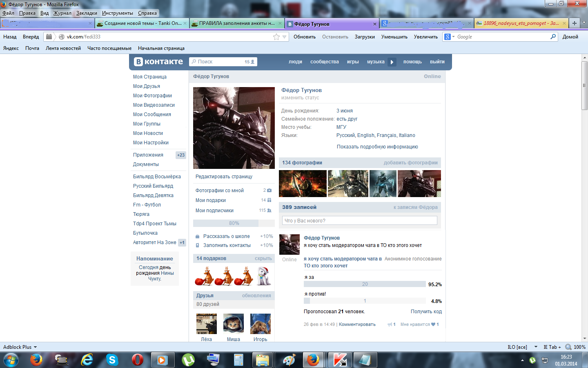This screenshot has height=368, width=588.
Task: Show hidden system tray icons arrow
Action: (x=522, y=360)
